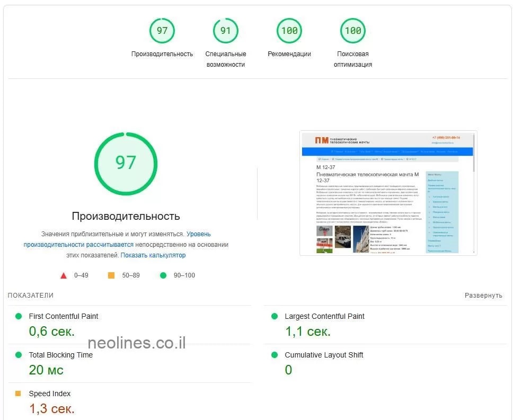Screen dimensions: 522x420
Task: Select the Total Blocking Time metric label
Action: (60, 355)
